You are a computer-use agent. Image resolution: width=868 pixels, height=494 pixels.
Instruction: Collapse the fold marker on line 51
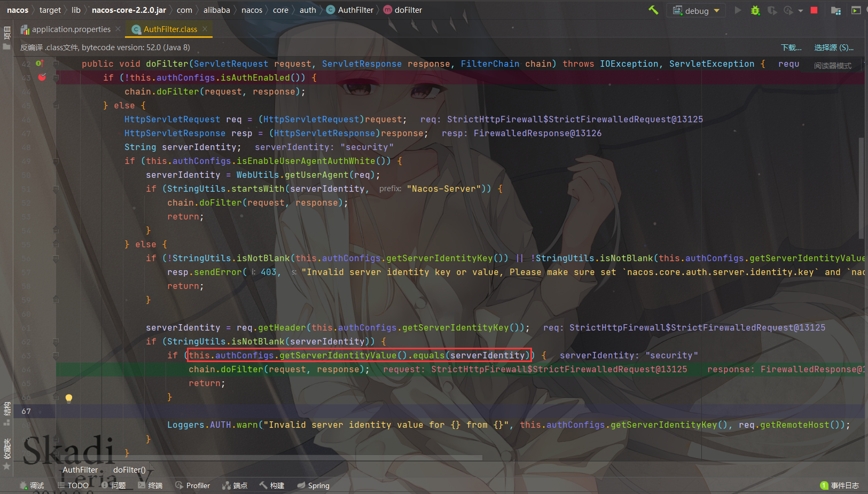pos(56,189)
